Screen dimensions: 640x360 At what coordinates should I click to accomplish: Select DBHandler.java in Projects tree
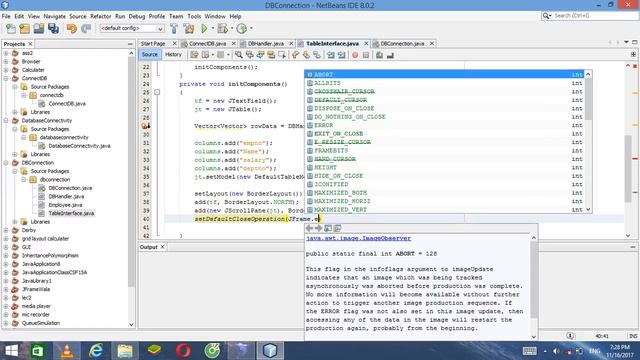[66, 196]
